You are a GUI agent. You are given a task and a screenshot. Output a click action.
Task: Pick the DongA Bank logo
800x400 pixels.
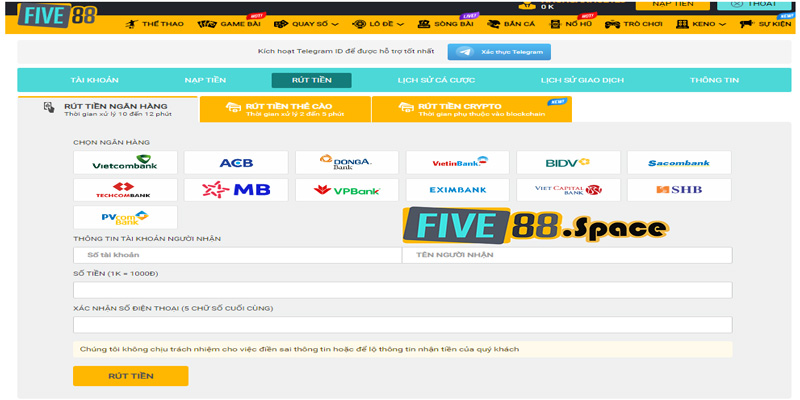click(x=347, y=162)
